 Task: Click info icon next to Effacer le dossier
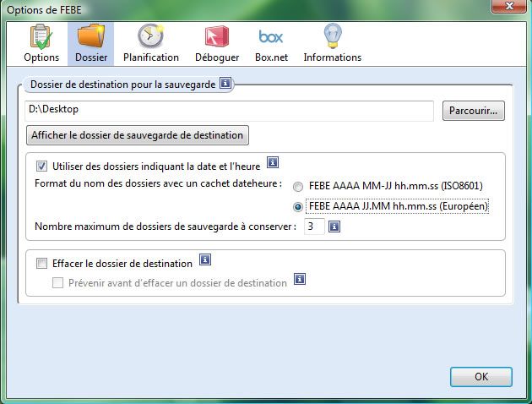click(205, 259)
